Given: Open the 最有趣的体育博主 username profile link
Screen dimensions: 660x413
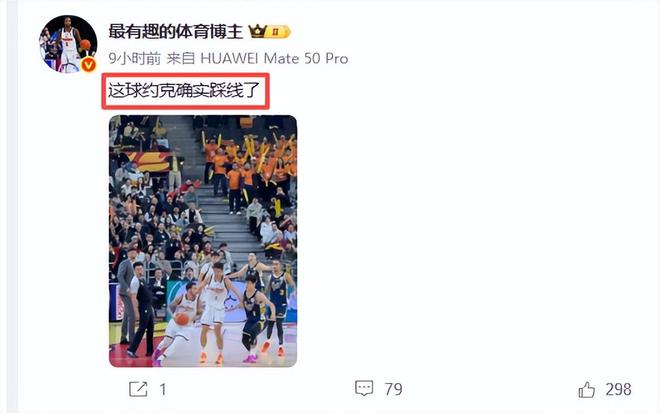Looking at the screenshot, I should (x=176, y=32).
